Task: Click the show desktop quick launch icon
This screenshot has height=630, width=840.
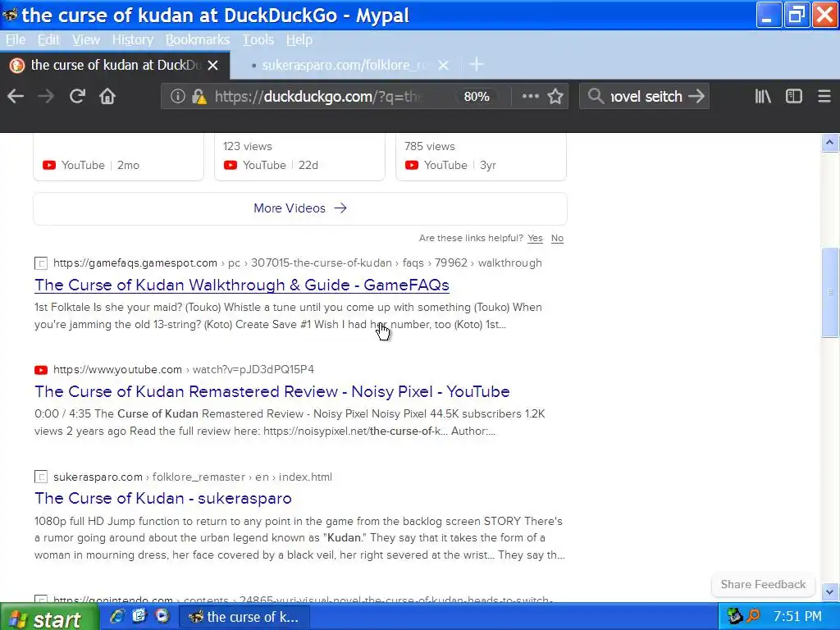Action: coord(139,616)
